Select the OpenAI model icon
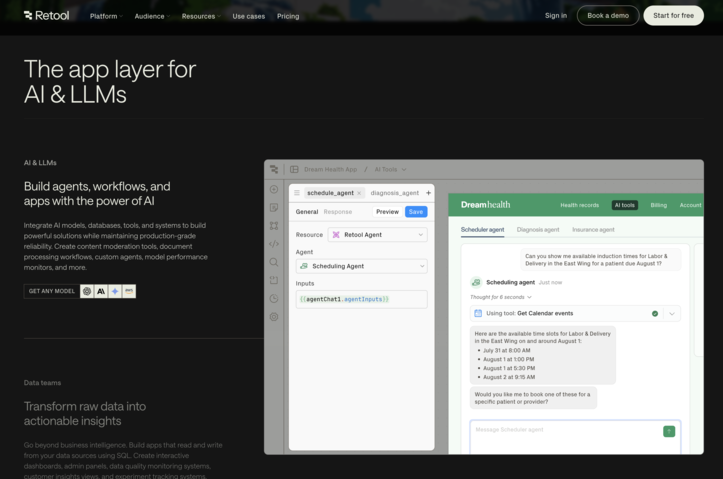Screen dimensions: 723x479 pyautogui.click(x=87, y=291)
